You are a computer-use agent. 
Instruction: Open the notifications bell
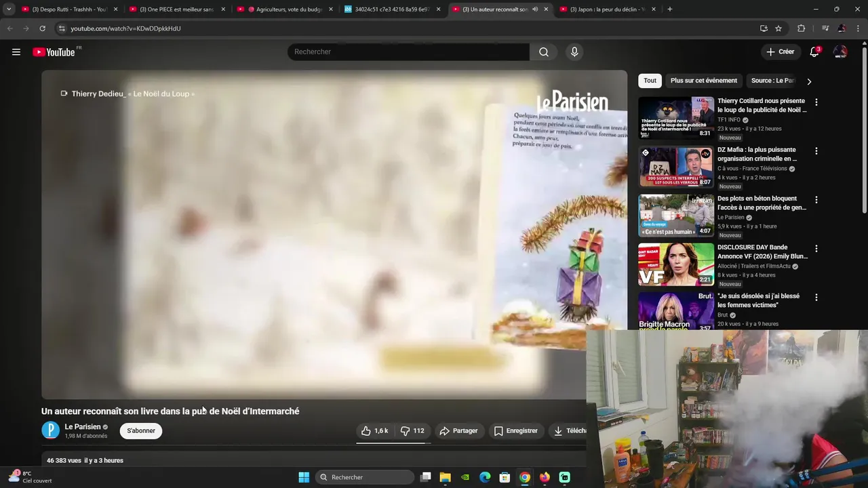click(x=814, y=52)
